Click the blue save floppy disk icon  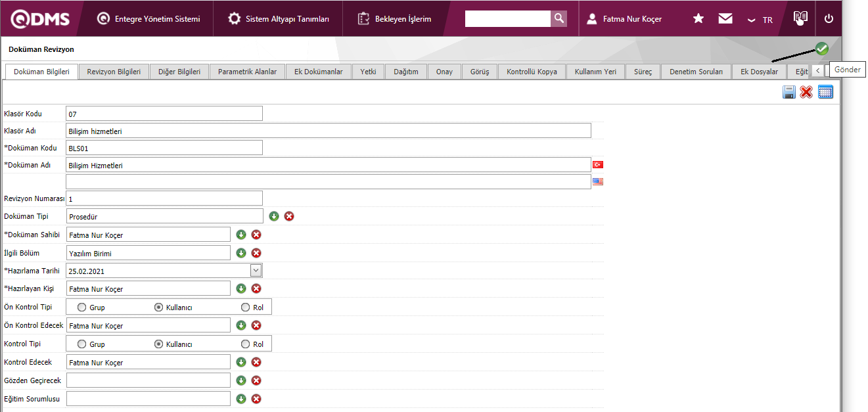(789, 92)
